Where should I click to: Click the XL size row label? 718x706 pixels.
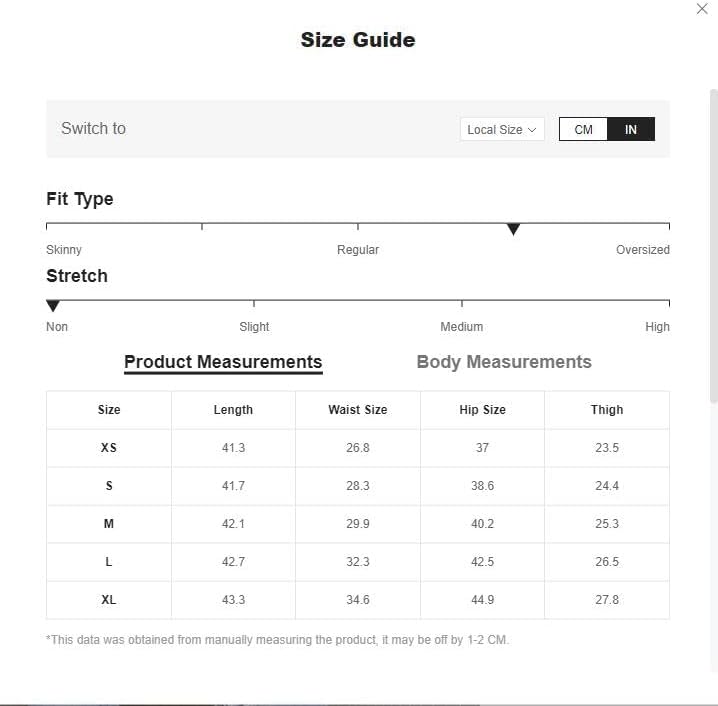(109, 599)
